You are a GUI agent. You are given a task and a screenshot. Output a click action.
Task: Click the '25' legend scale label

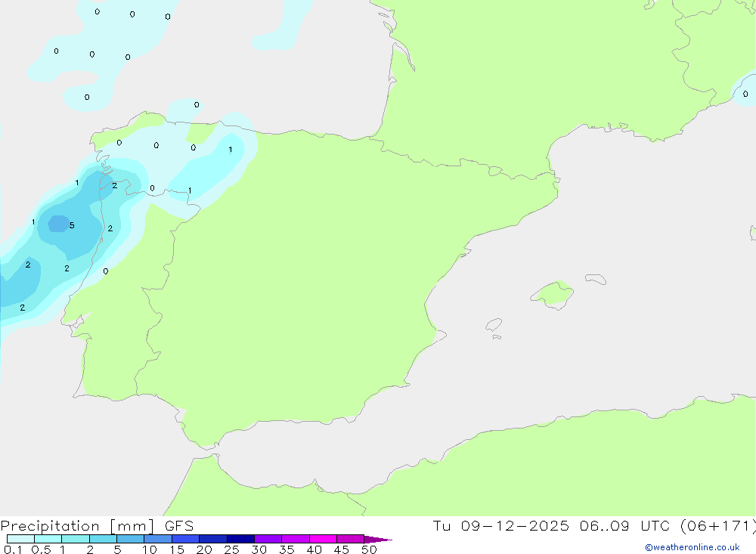232,549
